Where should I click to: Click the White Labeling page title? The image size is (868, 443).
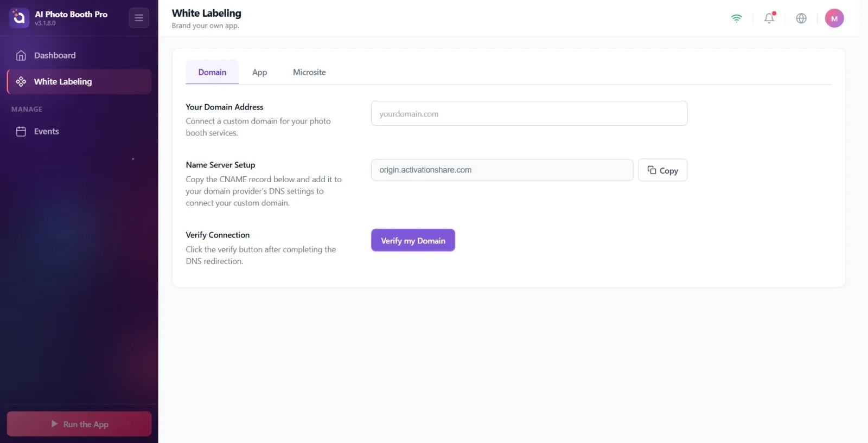[207, 13]
